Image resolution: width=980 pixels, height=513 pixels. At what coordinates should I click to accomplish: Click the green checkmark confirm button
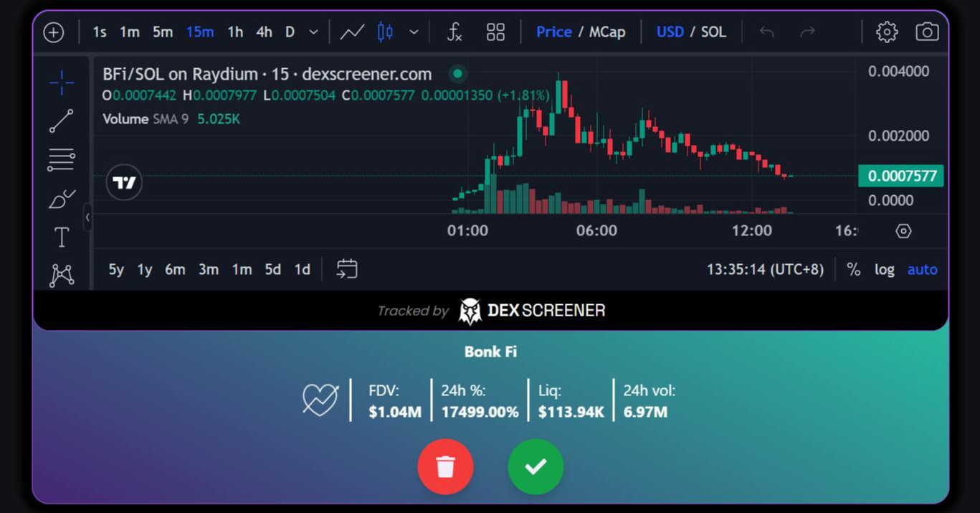[x=536, y=466]
